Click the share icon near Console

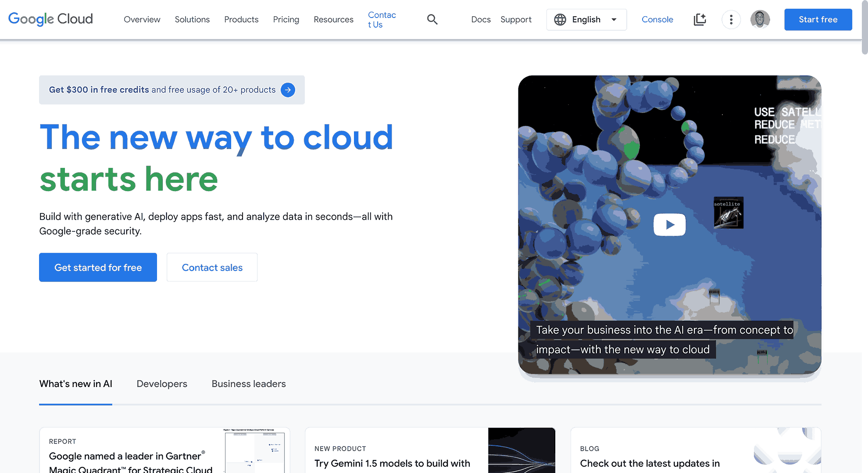click(x=700, y=19)
